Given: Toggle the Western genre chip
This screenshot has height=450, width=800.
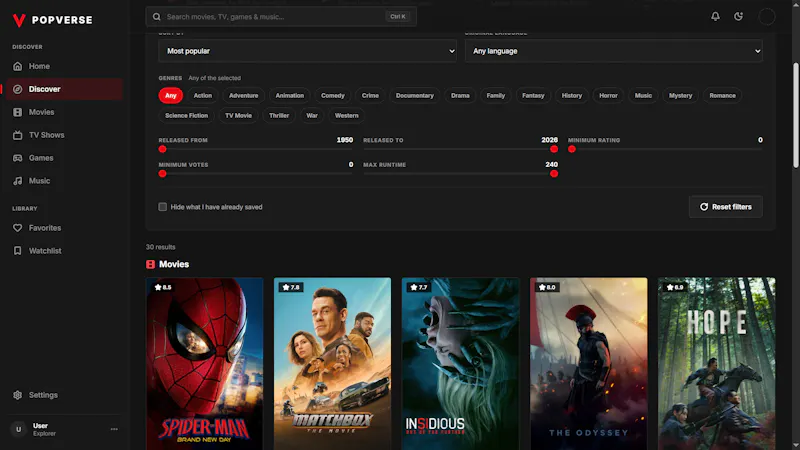Looking at the screenshot, I should tap(346, 115).
